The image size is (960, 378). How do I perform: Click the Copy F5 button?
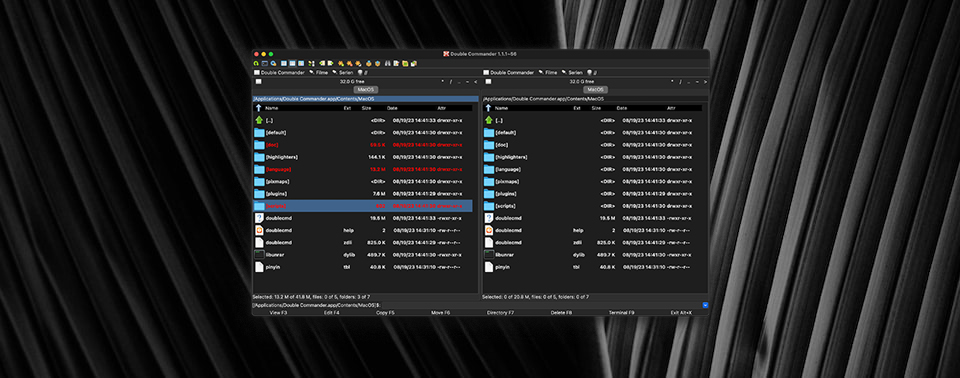(x=385, y=312)
